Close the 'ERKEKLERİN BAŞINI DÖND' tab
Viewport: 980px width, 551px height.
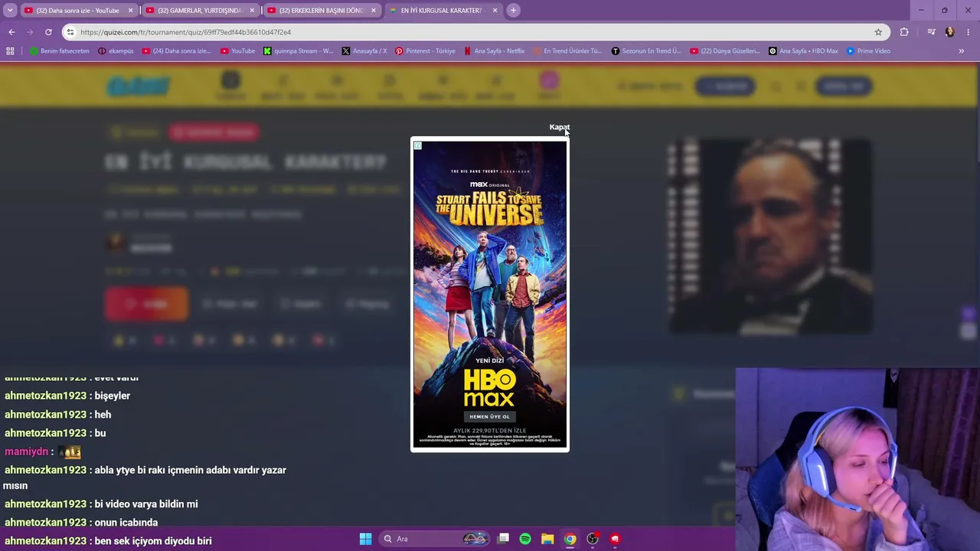373,11
